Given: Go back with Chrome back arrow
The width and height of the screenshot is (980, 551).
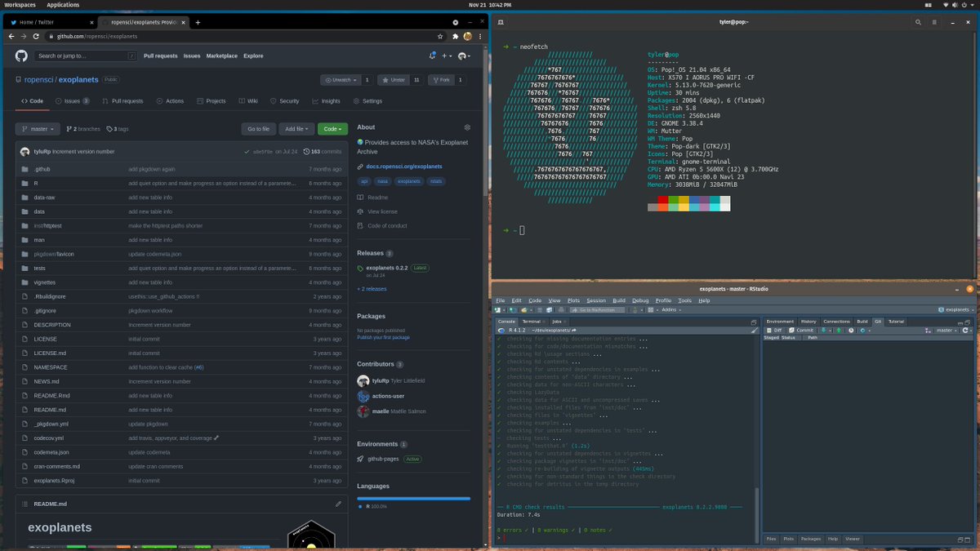Looking at the screenshot, I should [11, 37].
